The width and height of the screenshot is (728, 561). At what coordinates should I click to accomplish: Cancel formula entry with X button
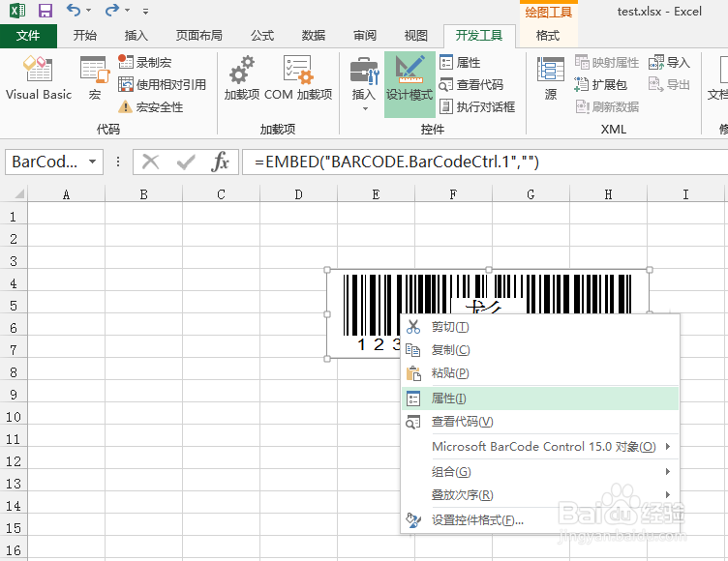pos(150,162)
